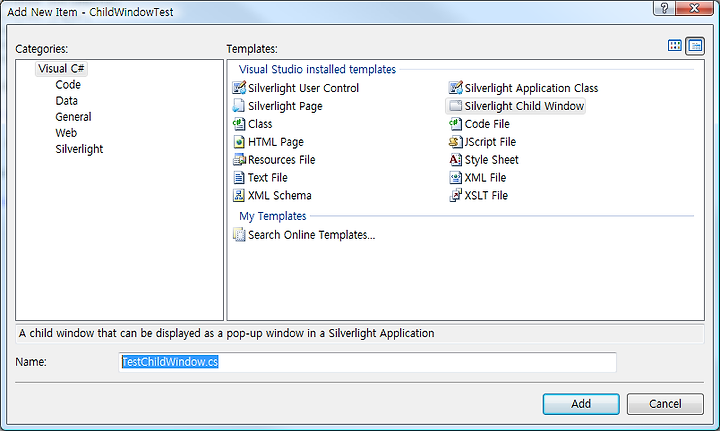Click the XML Schema label
The width and height of the screenshot is (720, 431).
click(280, 196)
